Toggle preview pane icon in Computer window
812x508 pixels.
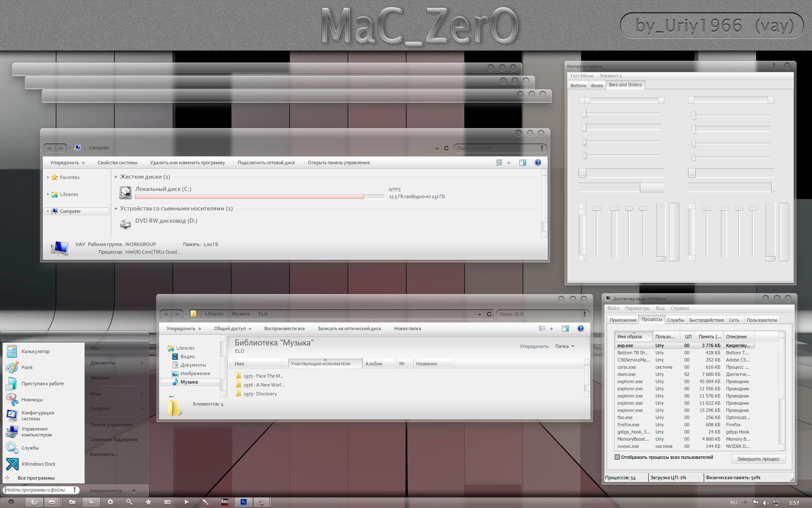click(523, 163)
